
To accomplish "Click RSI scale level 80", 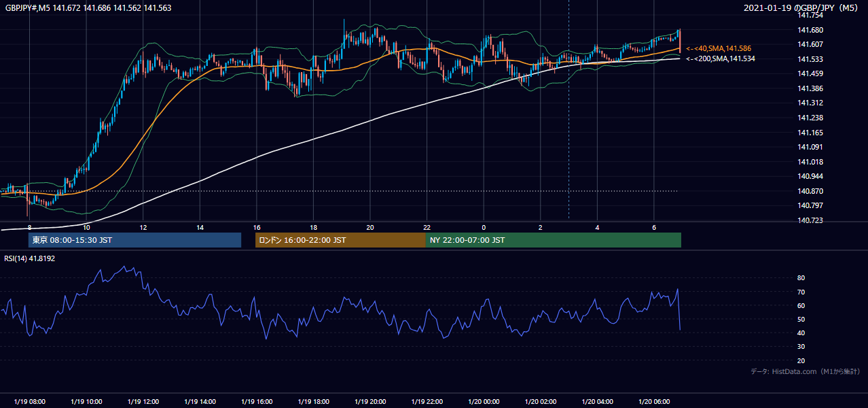I will coord(801,278).
